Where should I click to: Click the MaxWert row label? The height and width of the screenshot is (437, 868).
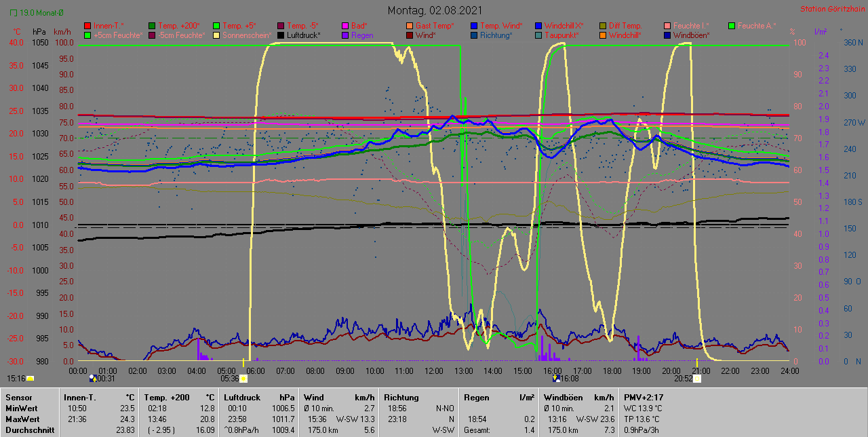point(22,419)
